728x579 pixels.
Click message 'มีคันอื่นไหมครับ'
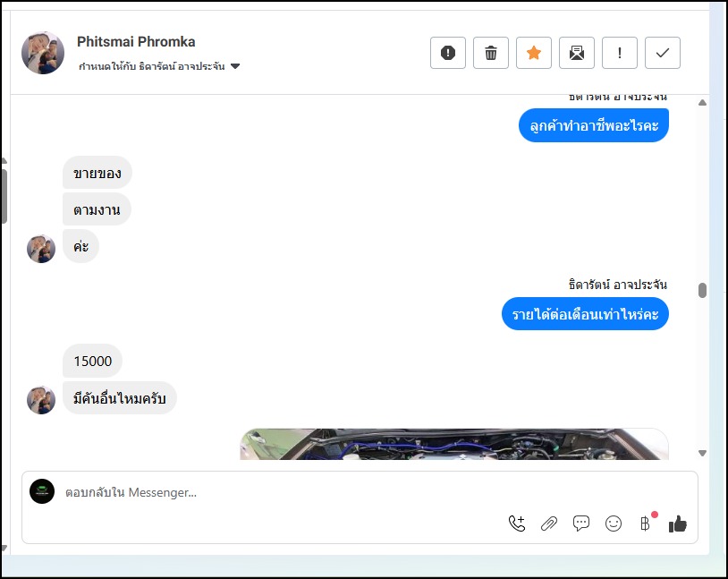[120, 398]
